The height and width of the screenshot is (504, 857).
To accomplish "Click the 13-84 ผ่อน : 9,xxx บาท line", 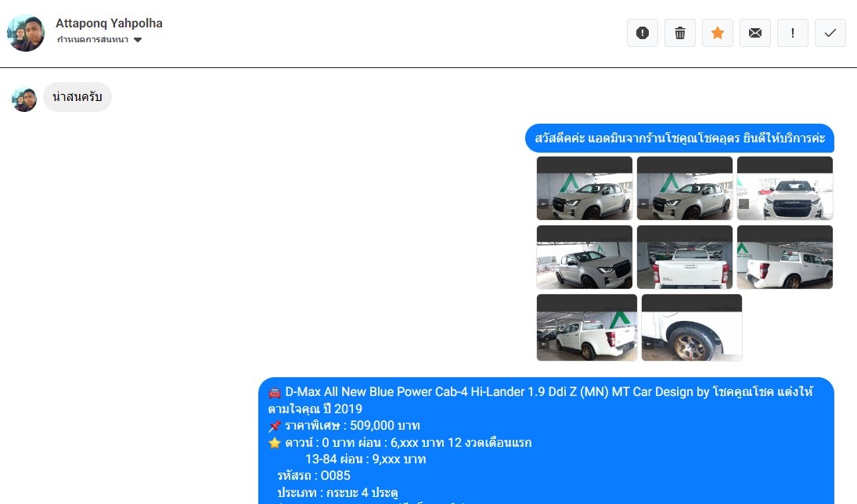I will click(365, 459).
